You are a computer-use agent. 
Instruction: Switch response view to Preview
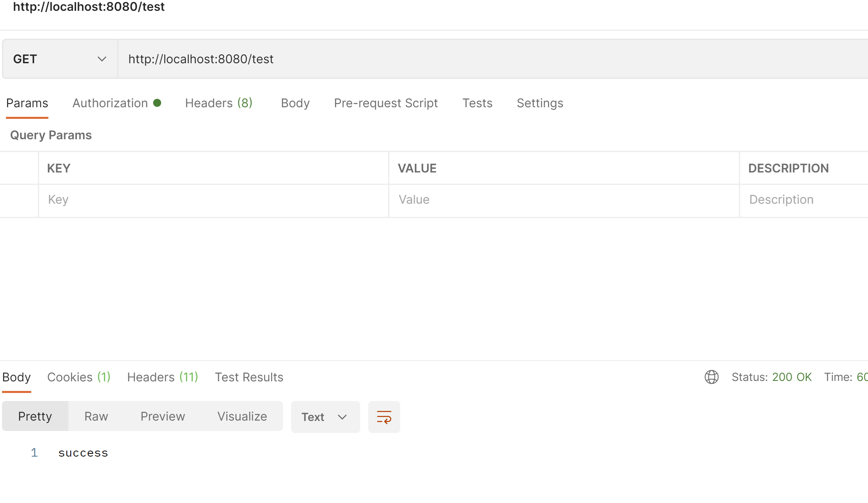[163, 417]
